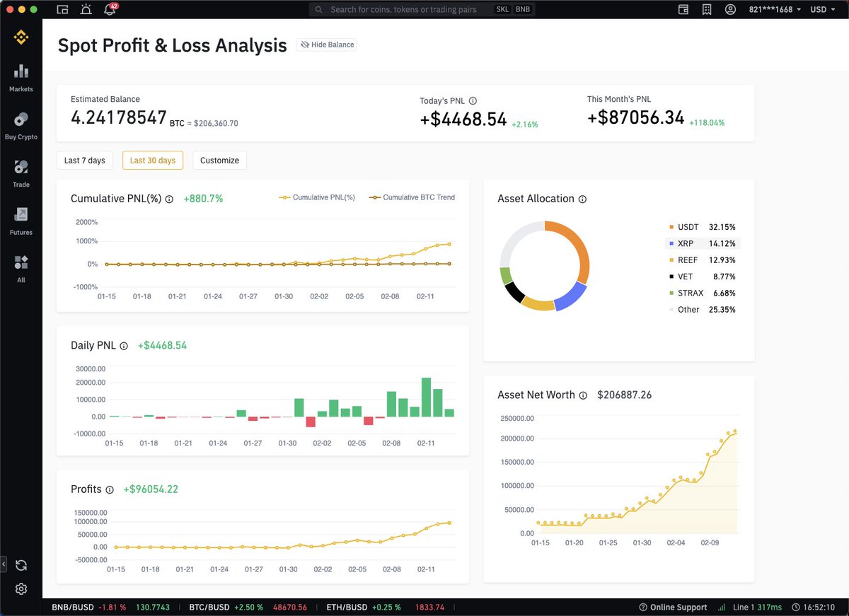The width and height of the screenshot is (849, 616).
Task: Choose the Customize date range
Action: coord(219,161)
